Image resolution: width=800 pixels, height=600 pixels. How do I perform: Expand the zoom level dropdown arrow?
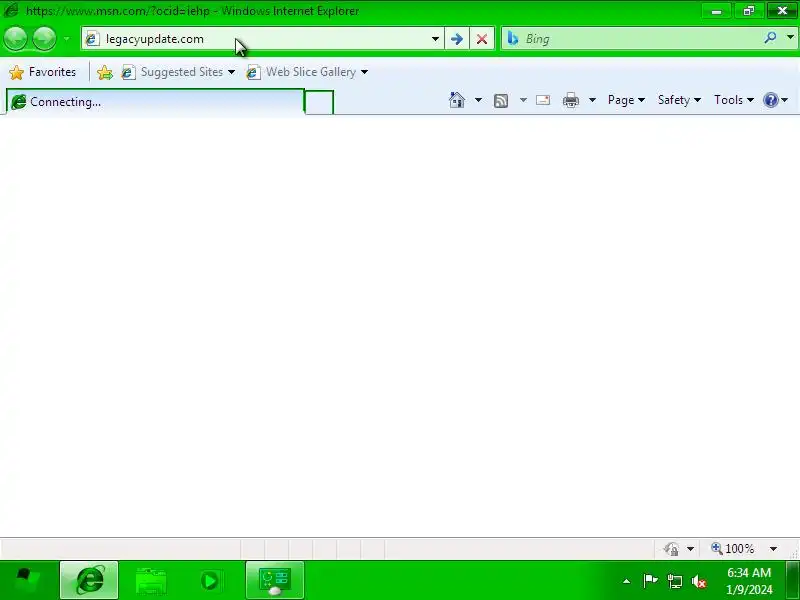[x=773, y=549]
